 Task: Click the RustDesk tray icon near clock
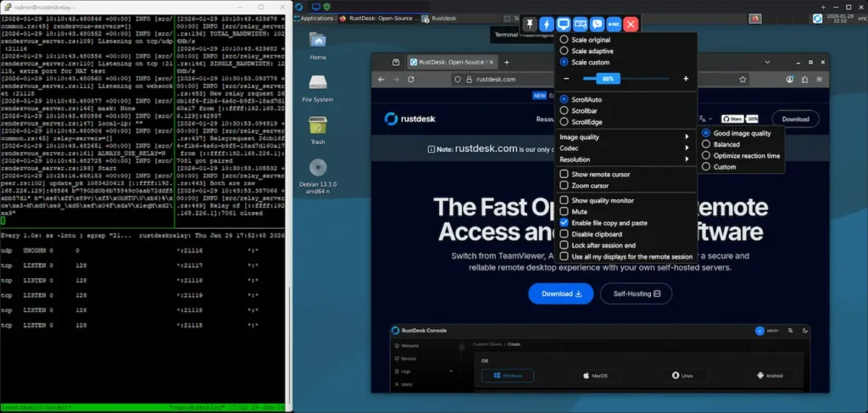click(818, 19)
